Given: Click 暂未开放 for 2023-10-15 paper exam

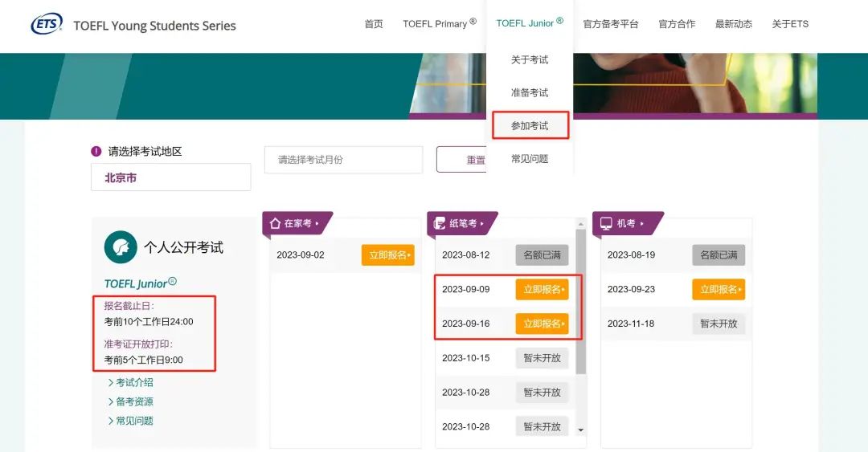Looking at the screenshot, I should [x=542, y=358].
